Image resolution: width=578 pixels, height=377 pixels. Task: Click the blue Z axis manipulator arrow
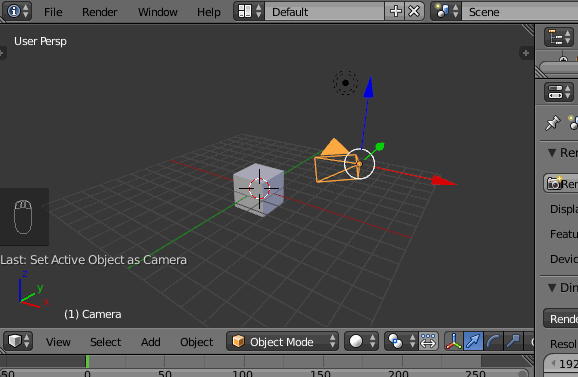(369, 87)
